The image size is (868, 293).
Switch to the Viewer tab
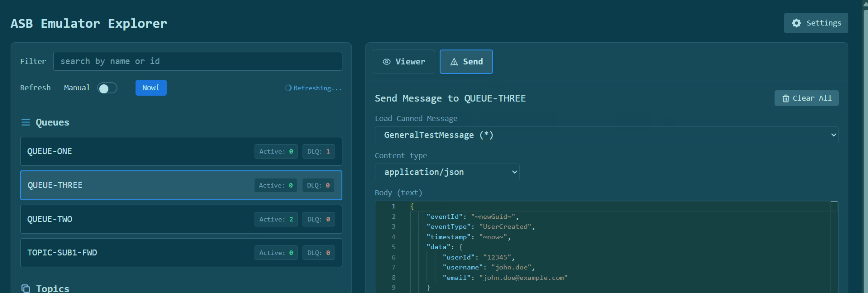tap(404, 62)
